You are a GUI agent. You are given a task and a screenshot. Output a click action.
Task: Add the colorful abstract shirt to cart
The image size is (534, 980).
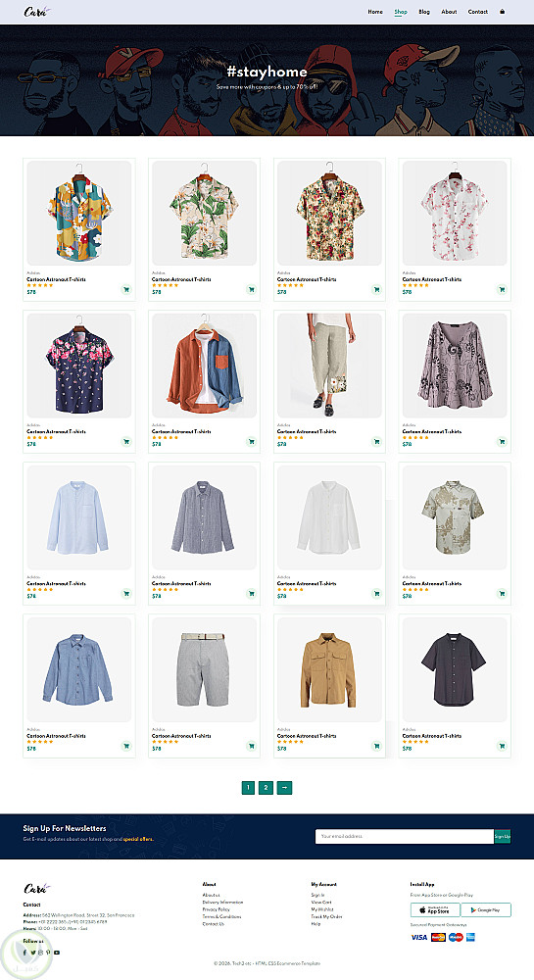point(126,289)
